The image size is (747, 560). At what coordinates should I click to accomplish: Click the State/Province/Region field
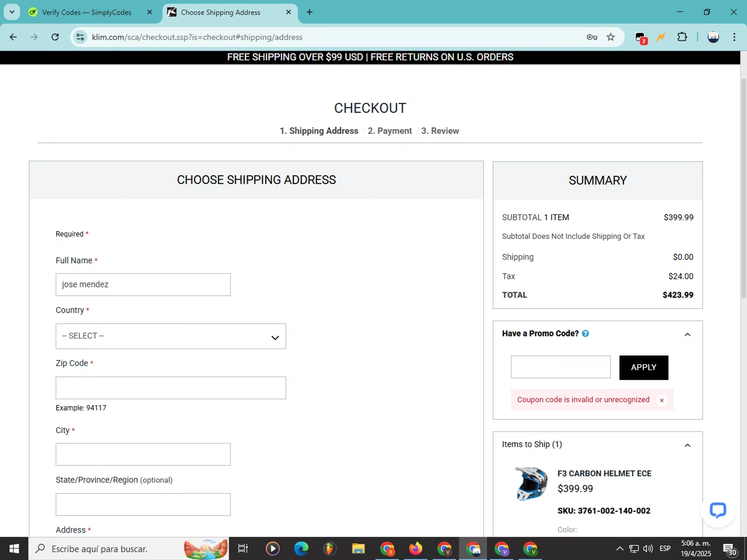pyautogui.click(x=143, y=505)
